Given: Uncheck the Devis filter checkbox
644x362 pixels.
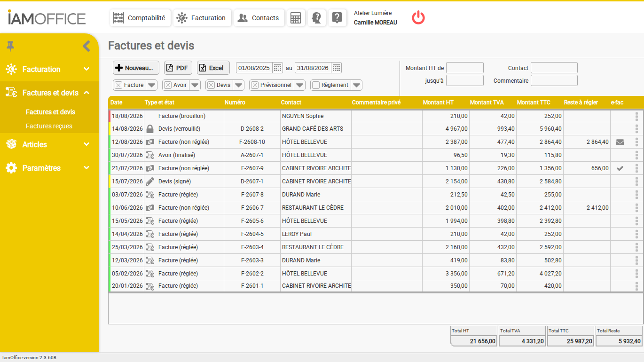Looking at the screenshot, I should [211, 85].
